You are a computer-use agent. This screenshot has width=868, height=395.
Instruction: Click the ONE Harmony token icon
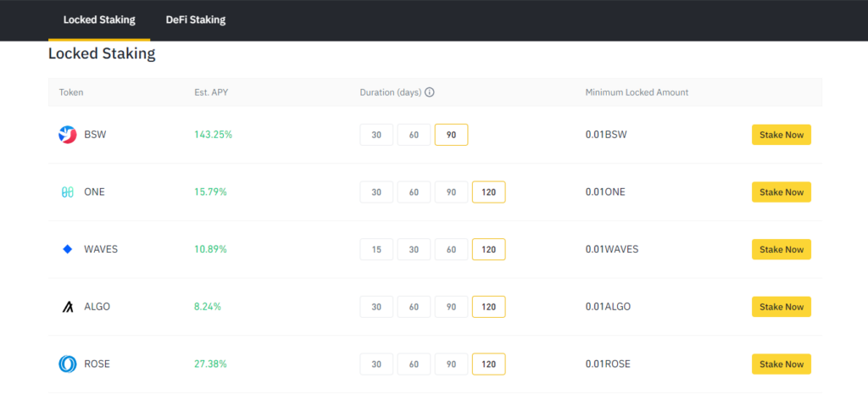pos(68,192)
